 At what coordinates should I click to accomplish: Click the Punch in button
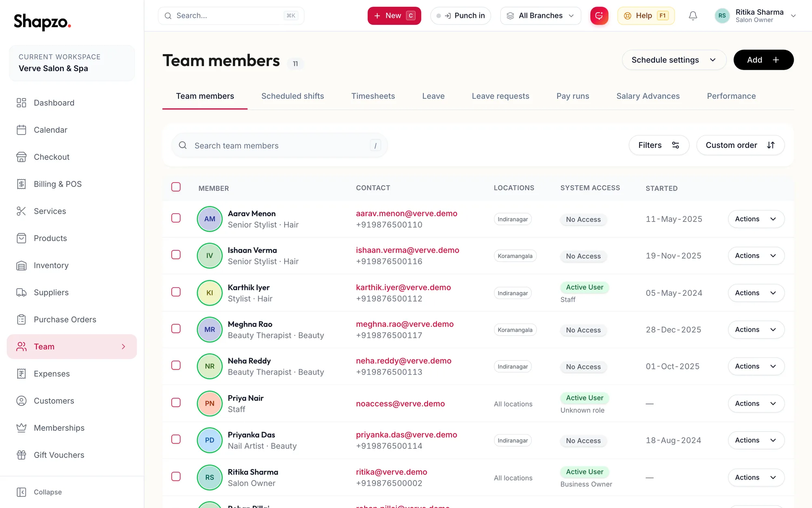pyautogui.click(x=460, y=16)
